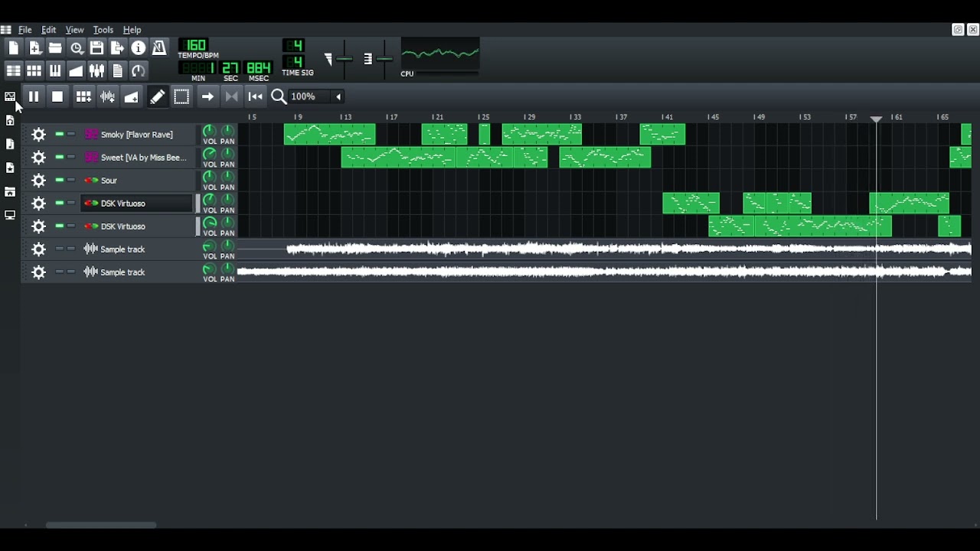Enable draw mode pencil tool

[157, 96]
